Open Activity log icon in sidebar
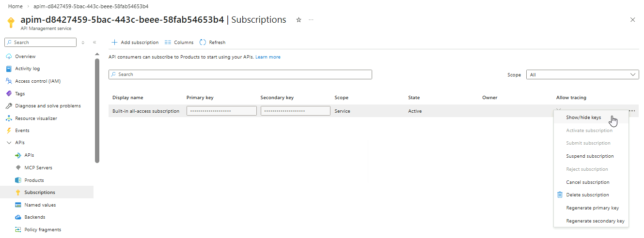Screen dimensions: 644x238 (9, 69)
